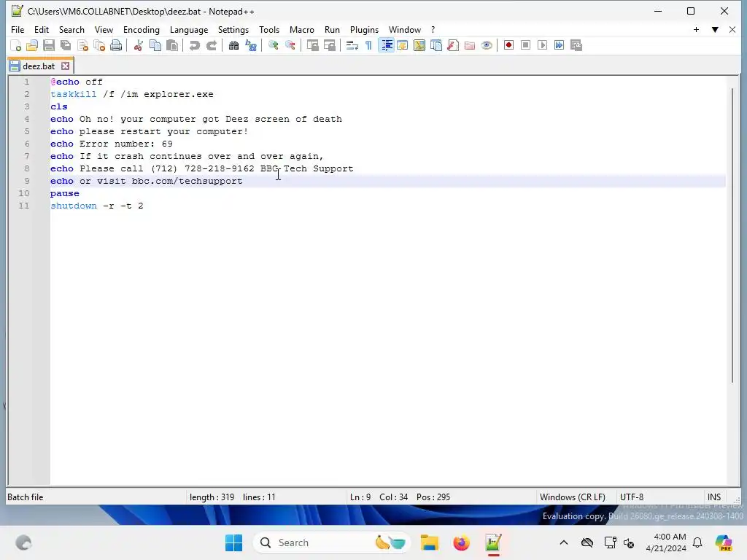Click the Close document toolbar icon
This screenshot has height=560, width=747.
click(x=83, y=45)
